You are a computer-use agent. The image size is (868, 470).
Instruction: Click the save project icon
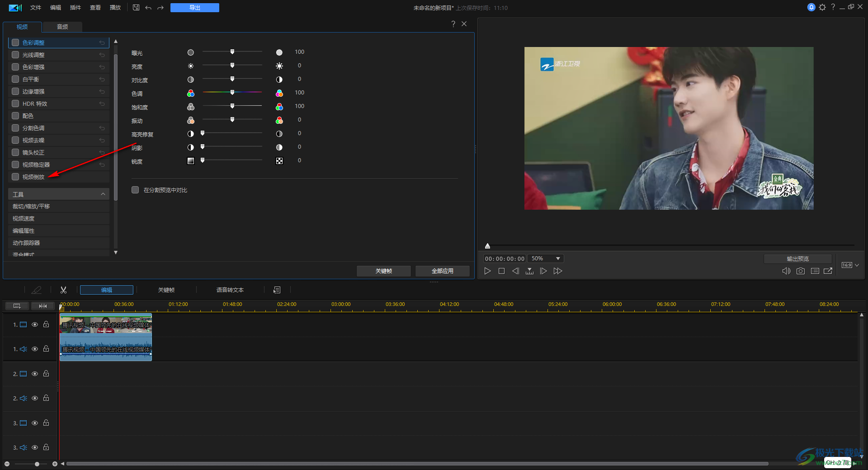coord(136,8)
